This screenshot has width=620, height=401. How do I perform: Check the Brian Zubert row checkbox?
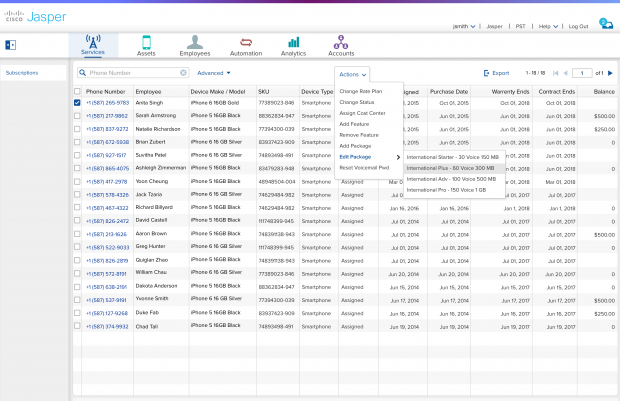(x=77, y=142)
